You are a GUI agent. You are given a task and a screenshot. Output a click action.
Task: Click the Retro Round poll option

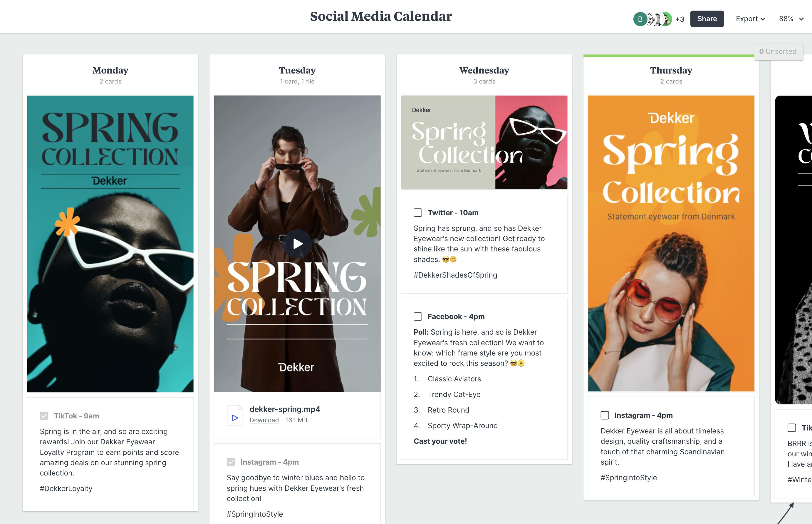click(448, 410)
